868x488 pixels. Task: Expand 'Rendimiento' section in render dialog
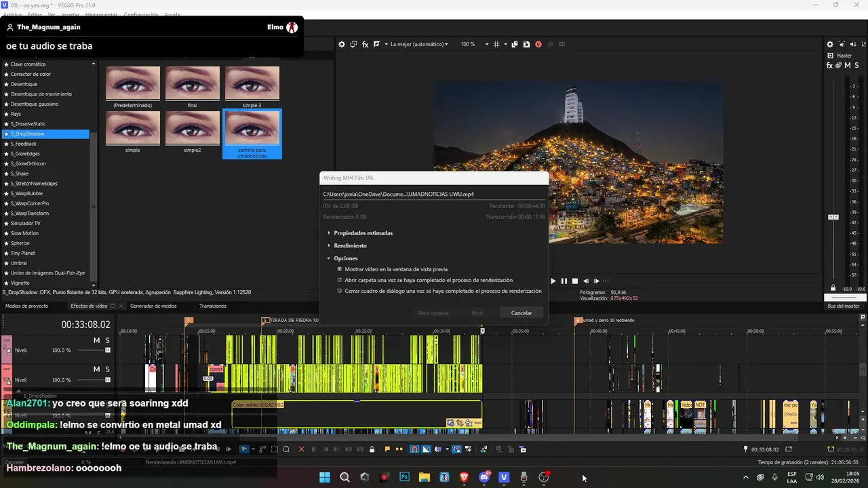pos(329,245)
